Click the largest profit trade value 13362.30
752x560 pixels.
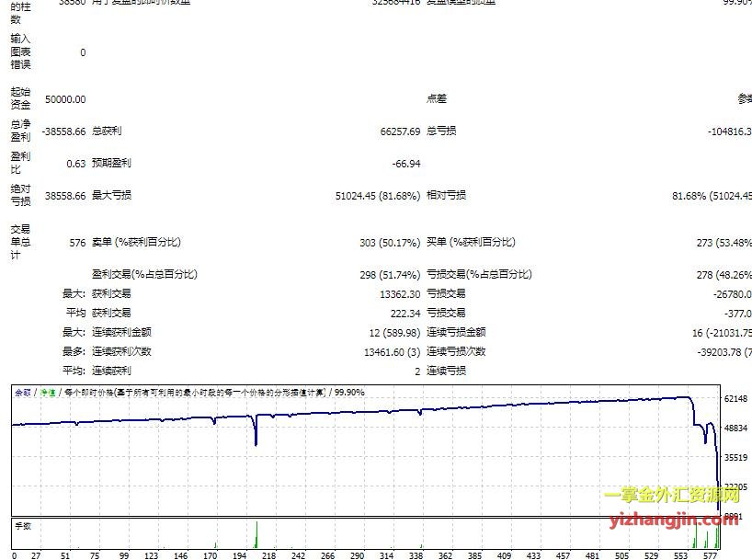[x=399, y=294]
